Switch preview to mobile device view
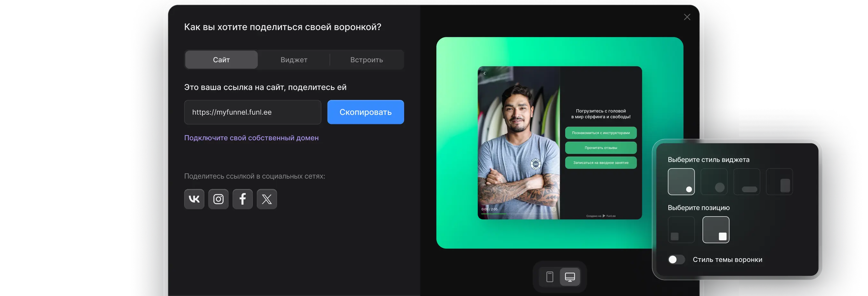Image resolution: width=868 pixels, height=296 pixels. pyautogui.click(x=549, y=277)
